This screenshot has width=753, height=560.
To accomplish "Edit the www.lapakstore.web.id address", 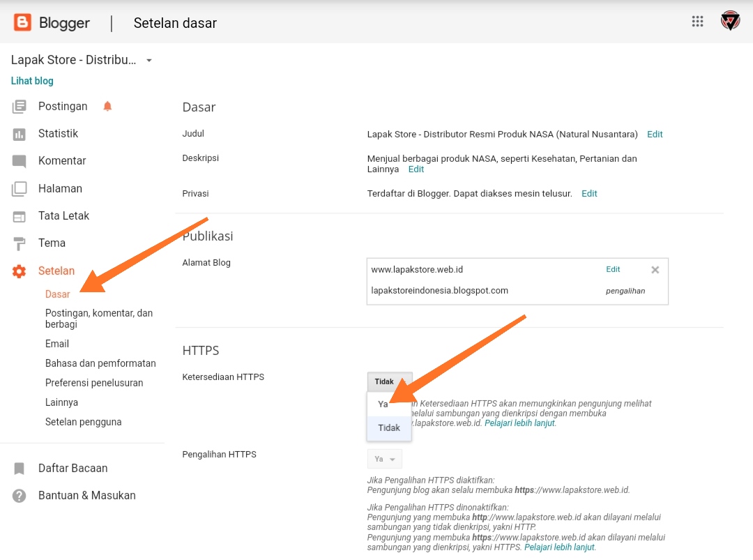I will (x=613, y=269).
